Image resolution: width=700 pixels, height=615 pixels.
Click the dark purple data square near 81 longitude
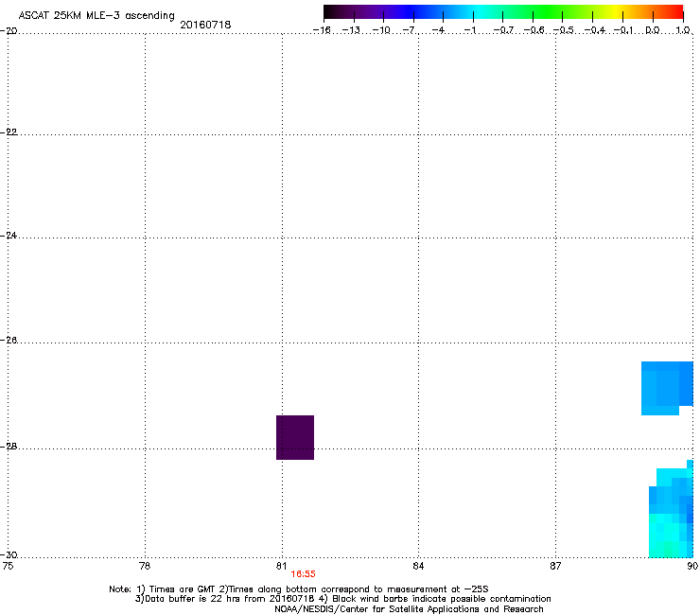(x=295, y=437)
